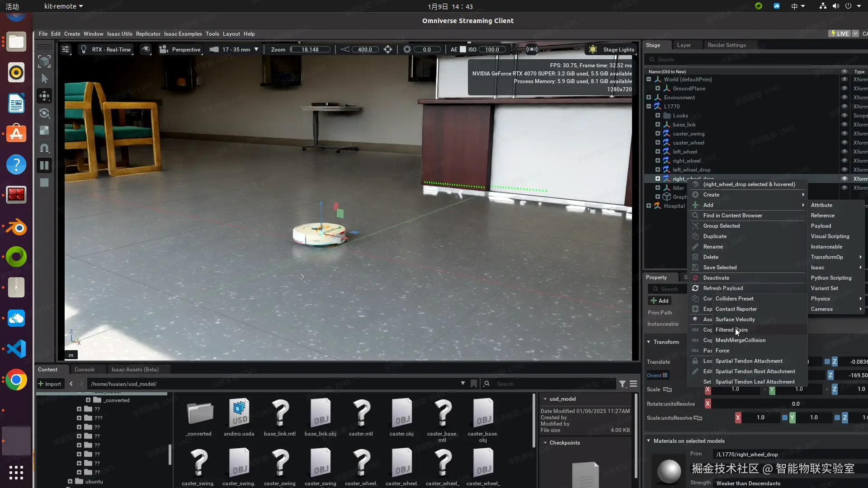Click the Import button in Content panel
The image size is (868, 488).
click(50, 384)
